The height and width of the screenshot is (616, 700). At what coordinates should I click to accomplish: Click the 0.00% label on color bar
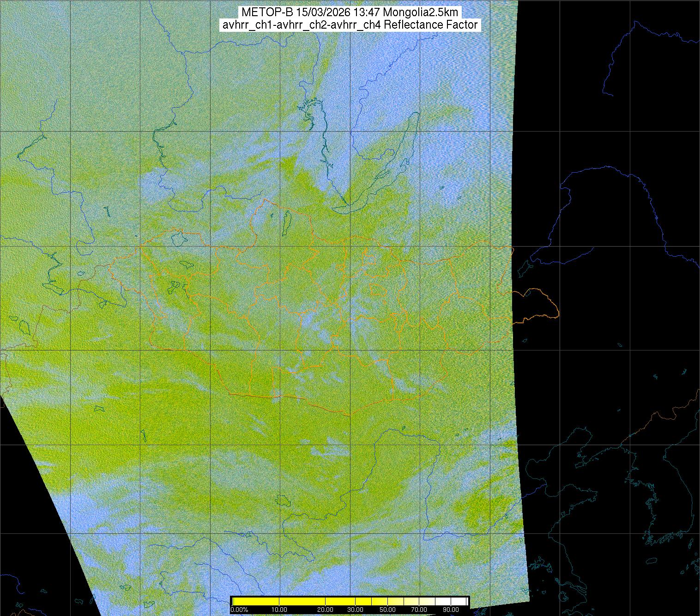click(x=239, y=610)
